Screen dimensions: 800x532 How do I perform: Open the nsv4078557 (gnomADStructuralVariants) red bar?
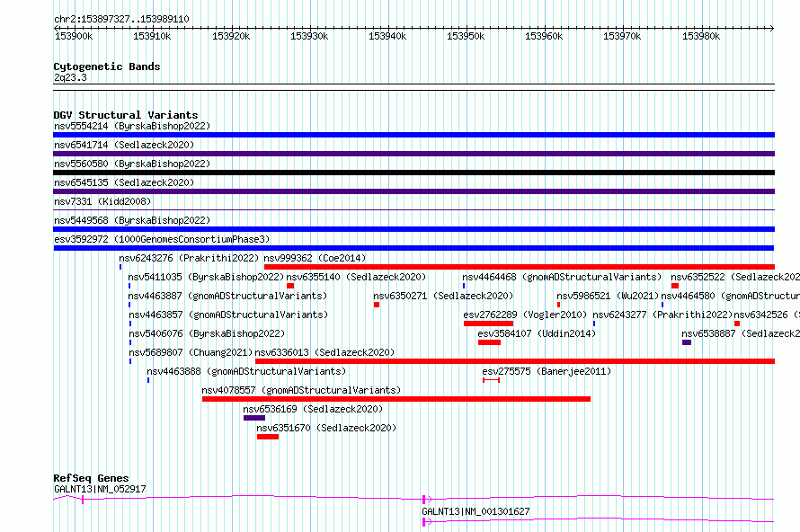(x=396, y=399)
